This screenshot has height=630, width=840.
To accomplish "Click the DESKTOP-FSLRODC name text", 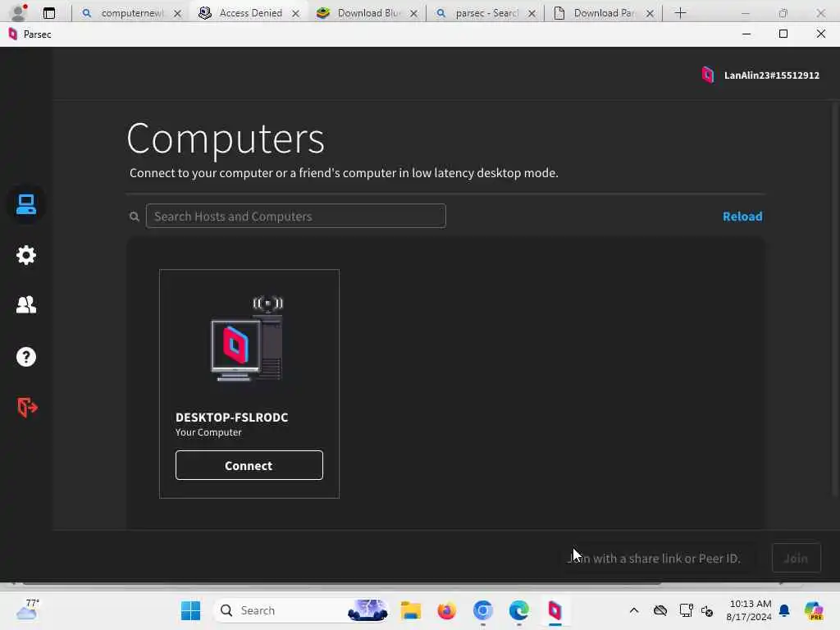I will [231, 418].
